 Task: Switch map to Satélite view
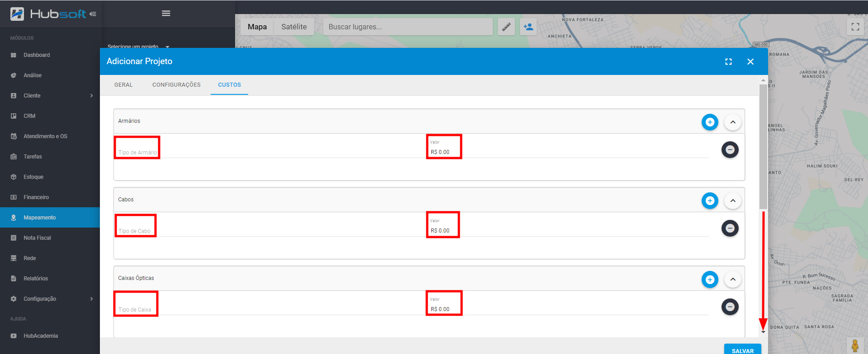[294, 27]
